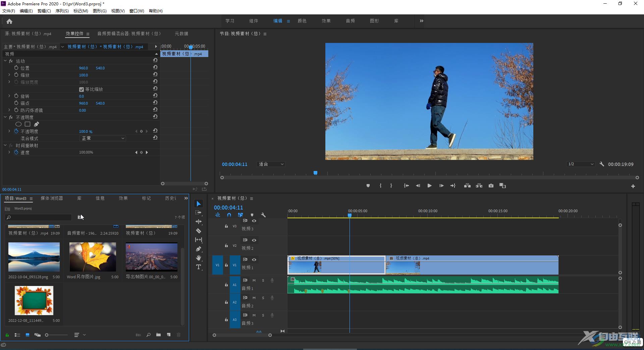Reset the Opacity effect
The width and height of the screenshot is (644, 350).
tap(155, 117)
